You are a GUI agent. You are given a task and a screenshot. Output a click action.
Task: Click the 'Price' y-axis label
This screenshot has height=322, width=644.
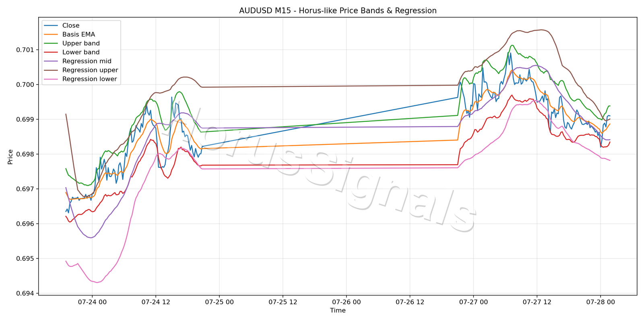[10, 157]
